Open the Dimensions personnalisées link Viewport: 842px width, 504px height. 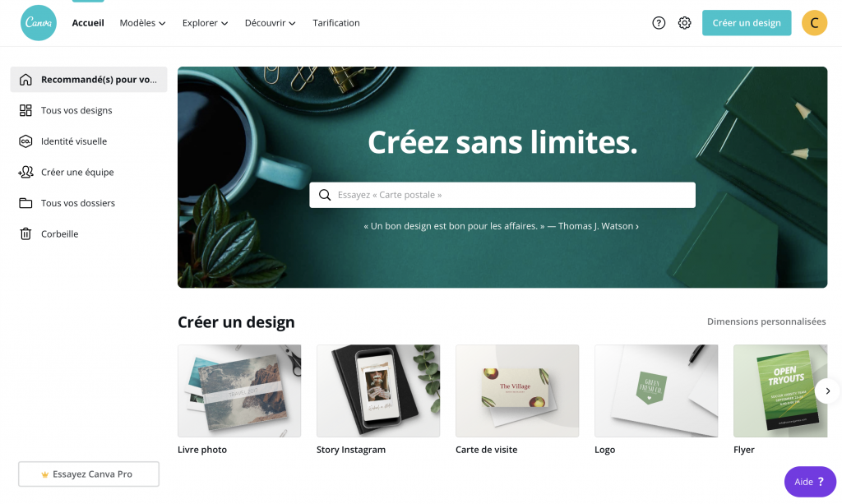click(x=766, y=321)
